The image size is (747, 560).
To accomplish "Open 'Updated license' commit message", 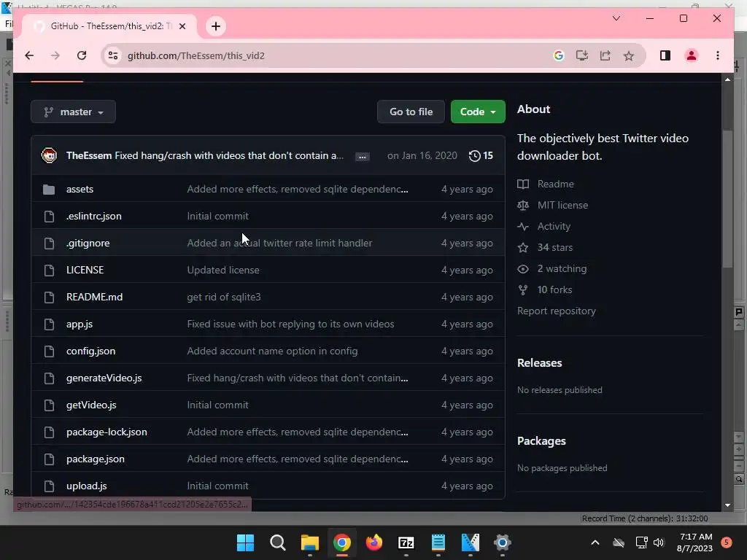I will (223, 270).
